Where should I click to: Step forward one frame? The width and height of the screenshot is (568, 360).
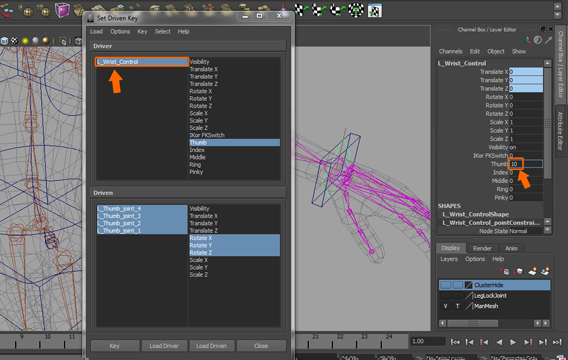point(543,342)
